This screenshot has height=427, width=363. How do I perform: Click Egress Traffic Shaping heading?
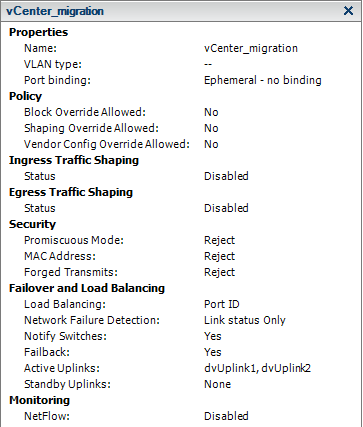(x=71, y=192)
